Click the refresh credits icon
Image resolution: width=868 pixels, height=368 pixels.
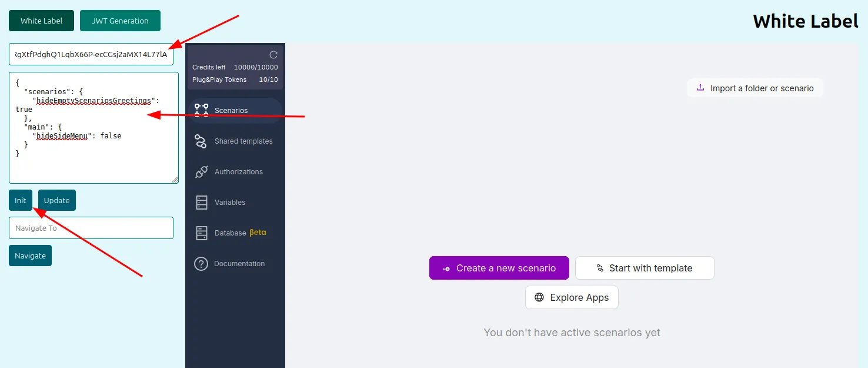273,55
